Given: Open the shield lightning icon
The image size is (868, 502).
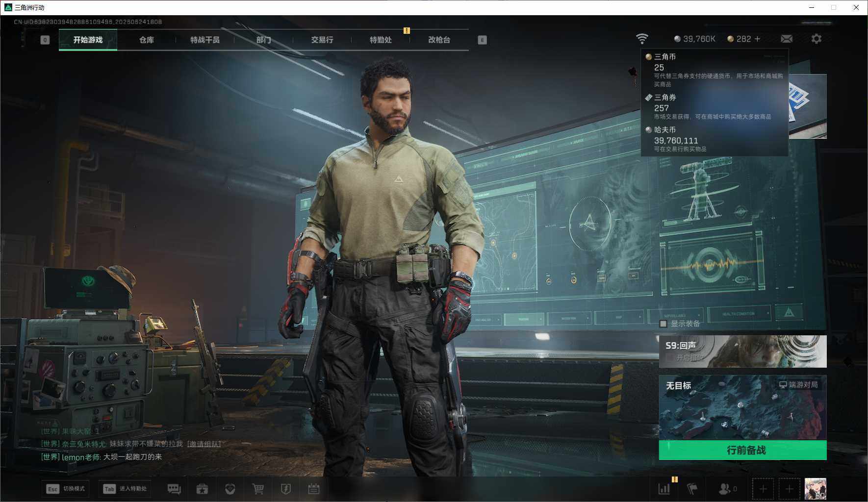Looking at the screenshot, I should tap(286, 489).
